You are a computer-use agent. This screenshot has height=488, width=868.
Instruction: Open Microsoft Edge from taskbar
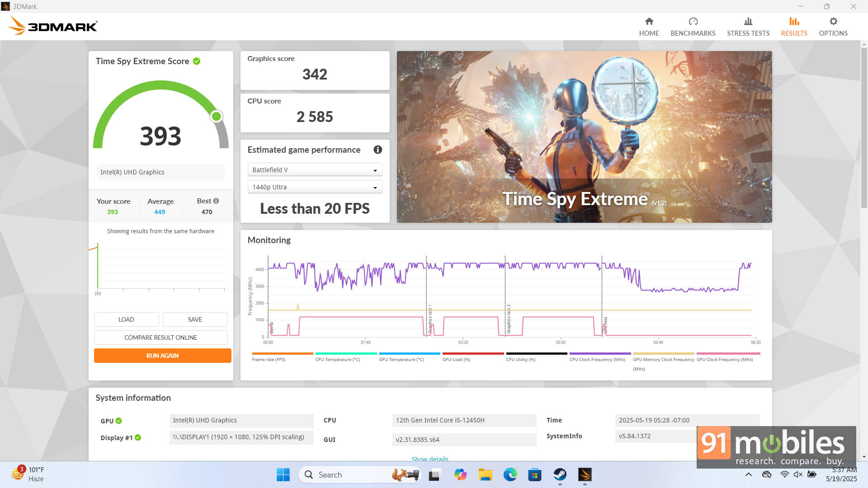[510, 474]
